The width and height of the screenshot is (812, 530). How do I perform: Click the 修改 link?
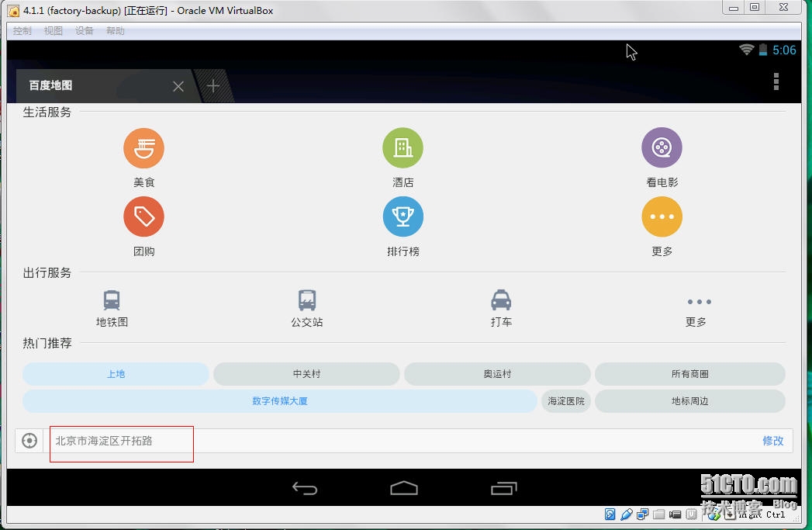772,441
